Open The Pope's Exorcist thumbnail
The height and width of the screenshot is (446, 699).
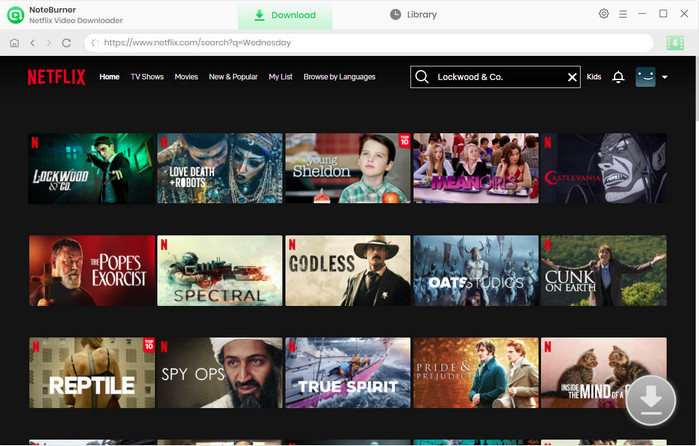point(92,271)
